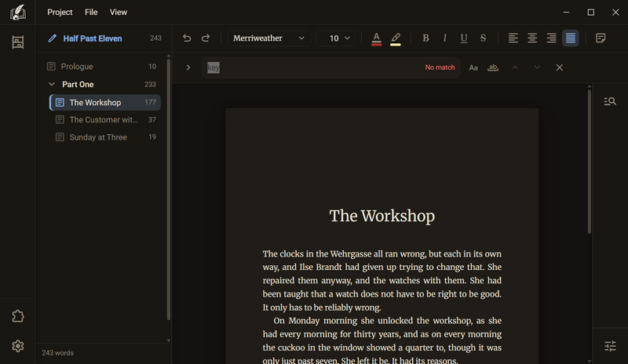
Task: Toggle bold formatting
Action: click(425, 38)
